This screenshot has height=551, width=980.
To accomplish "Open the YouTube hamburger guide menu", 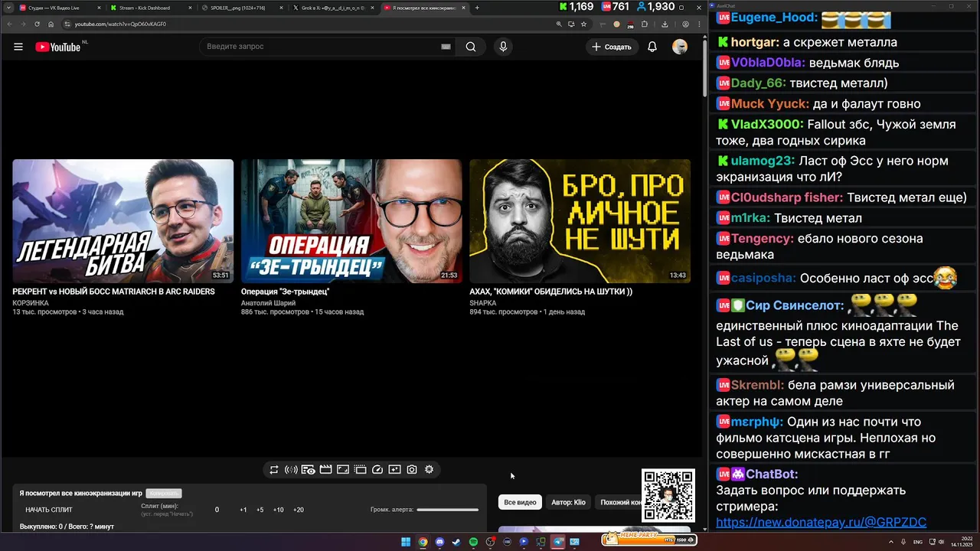I will [x=18, y=47].
